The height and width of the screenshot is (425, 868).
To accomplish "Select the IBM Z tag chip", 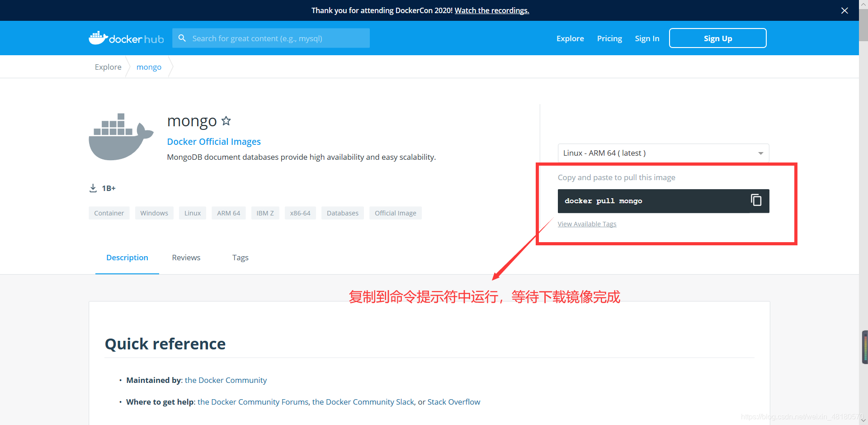I will pyautogui.click(x=265, y=213).
